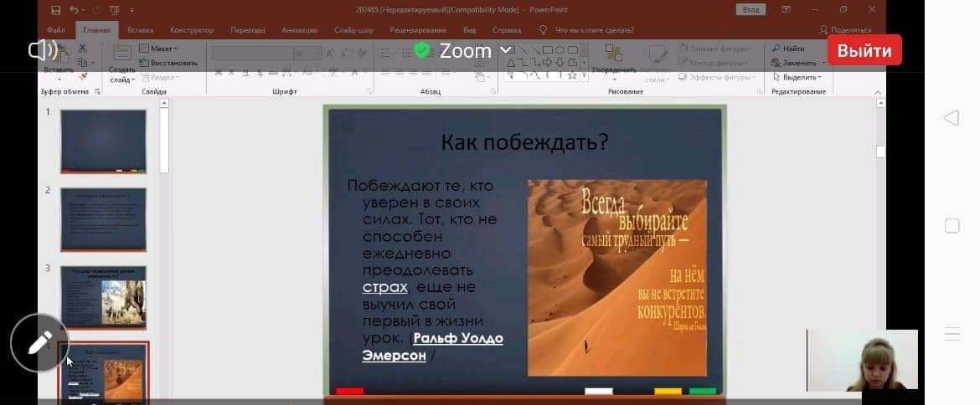This screenshot has height=405, width=980.
Task: Open the Макет layout dropdown
Action: click(x=159, y=49)
